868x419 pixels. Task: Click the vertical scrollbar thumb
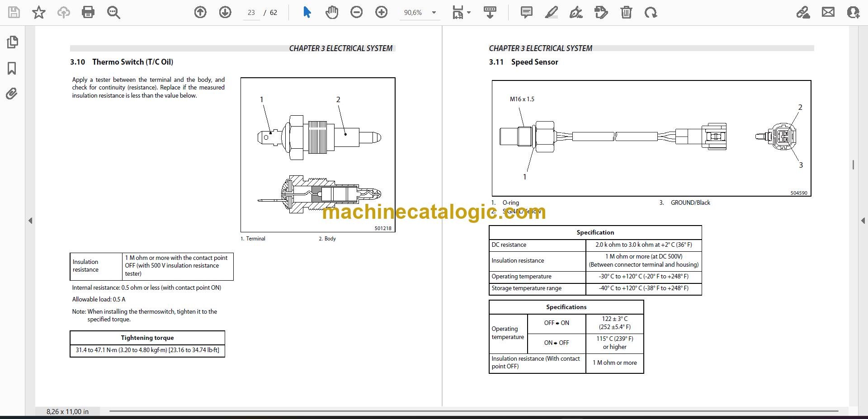853,165
